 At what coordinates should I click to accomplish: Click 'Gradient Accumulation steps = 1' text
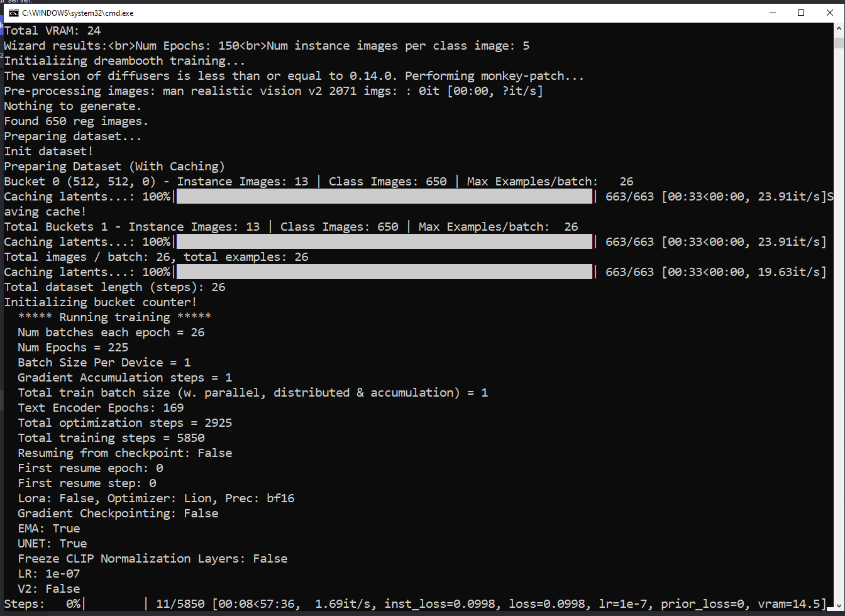tap(125, 378)
